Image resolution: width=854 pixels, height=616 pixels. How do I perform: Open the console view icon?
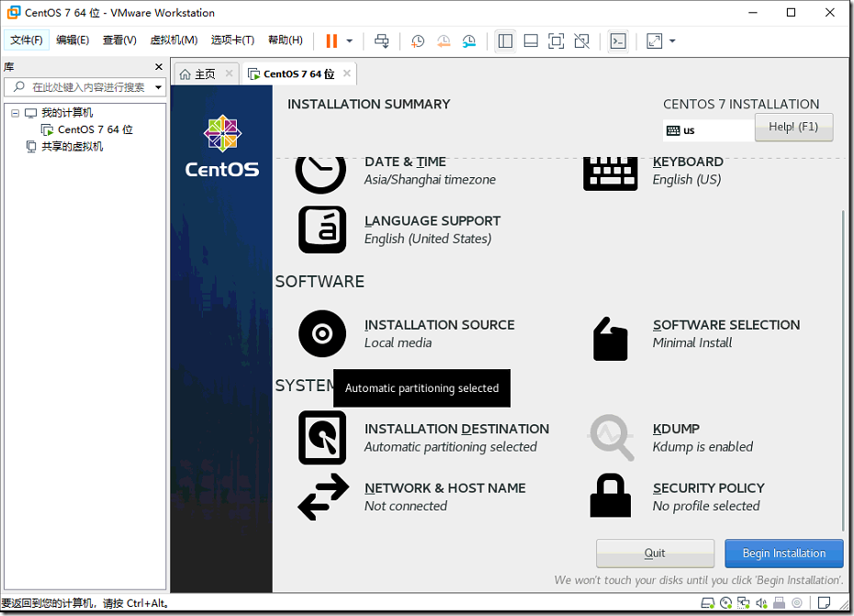[x=618, y=40]
